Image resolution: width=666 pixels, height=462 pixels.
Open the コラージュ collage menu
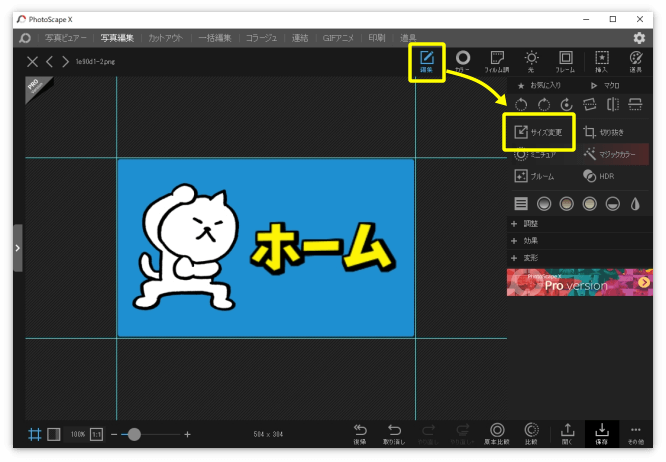coord(261,38)
